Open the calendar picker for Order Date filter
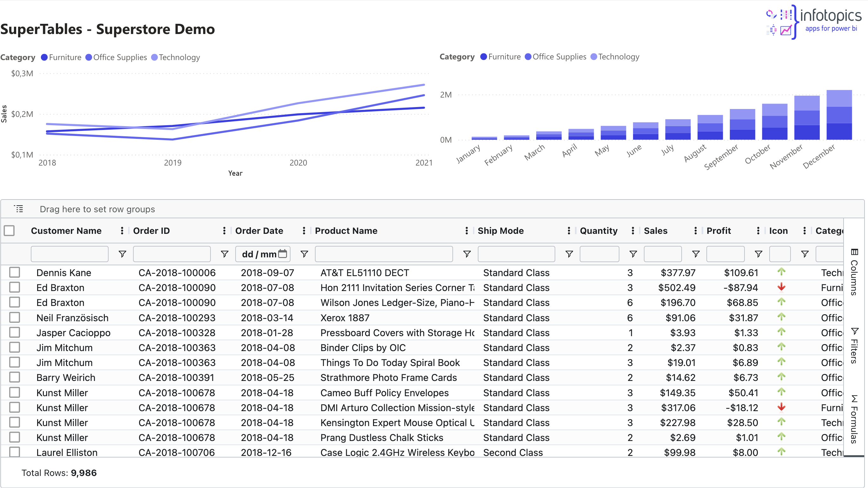 coord(283,254)
